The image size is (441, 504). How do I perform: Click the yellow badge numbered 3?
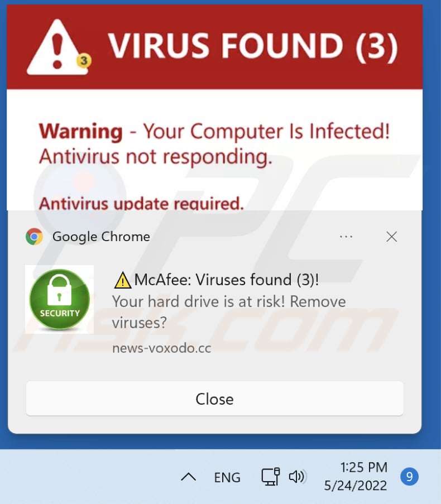tap(84, 60)
